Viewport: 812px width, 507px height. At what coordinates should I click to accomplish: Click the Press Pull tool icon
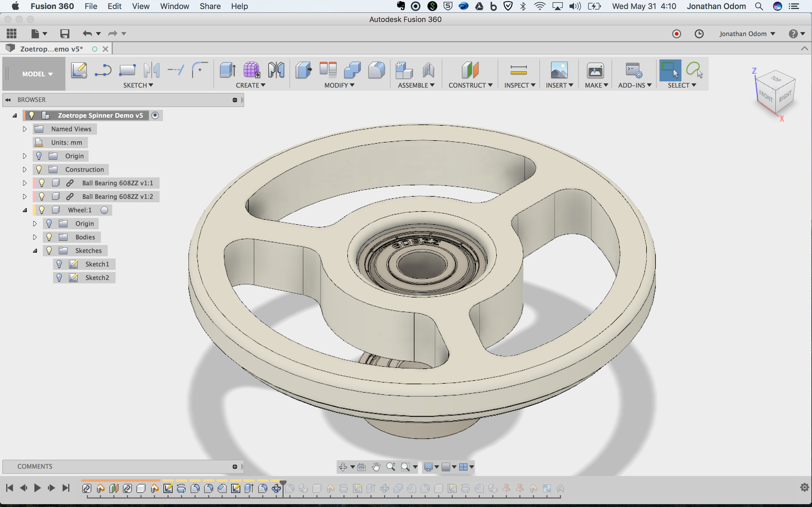[303, 70]
